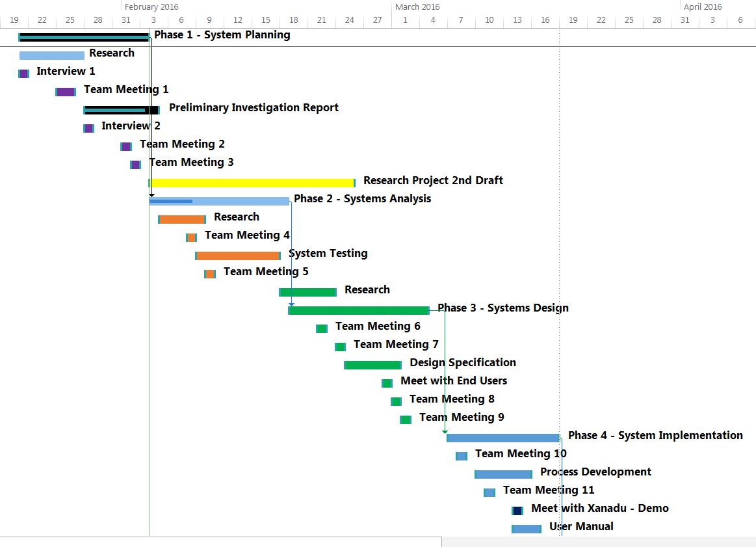Click the orange System Testing bar
The image size is (756, 547).
pos(238,256)
